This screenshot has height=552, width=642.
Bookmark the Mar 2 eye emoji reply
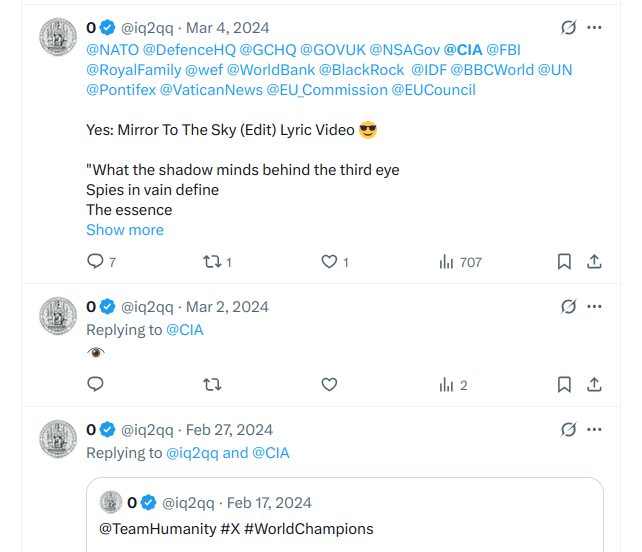click(564, 384)
